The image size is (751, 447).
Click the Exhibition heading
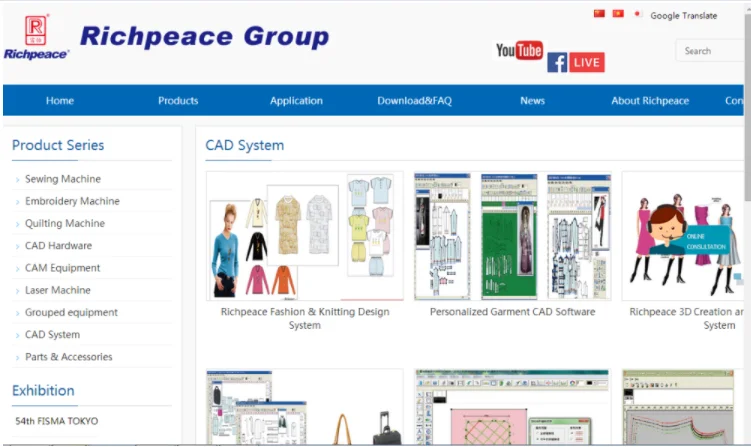pos(43,390)
